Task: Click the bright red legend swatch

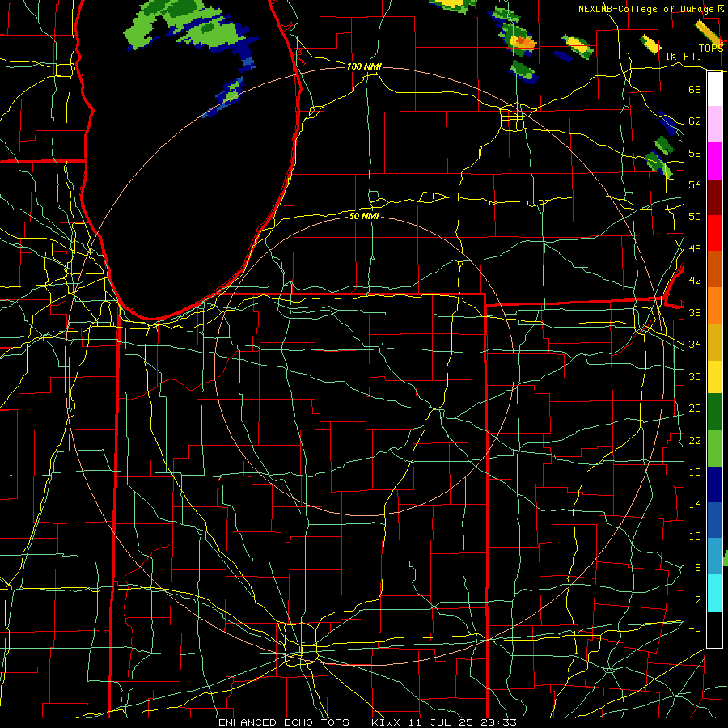Action: click(714, 233)
